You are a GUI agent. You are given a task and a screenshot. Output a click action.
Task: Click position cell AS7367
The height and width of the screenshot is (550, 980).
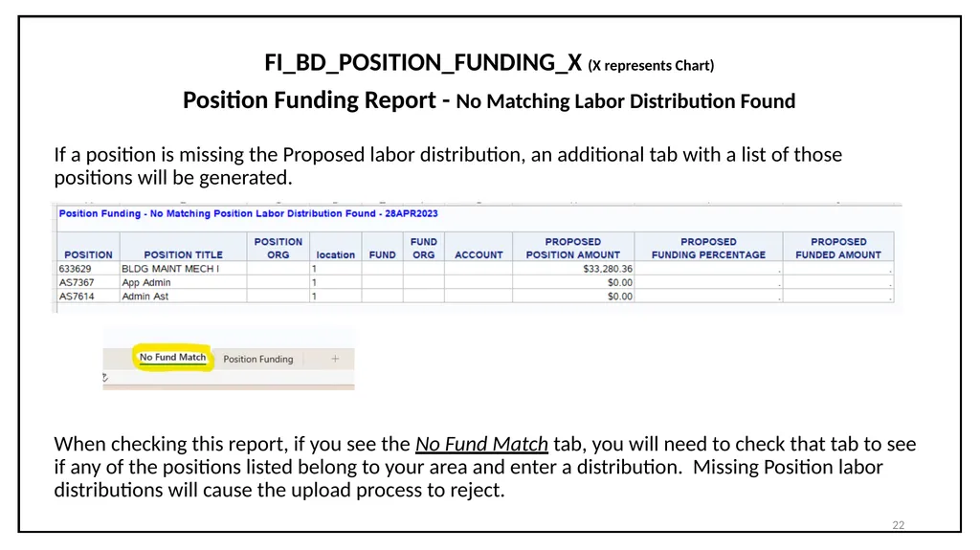coord(88,282)
